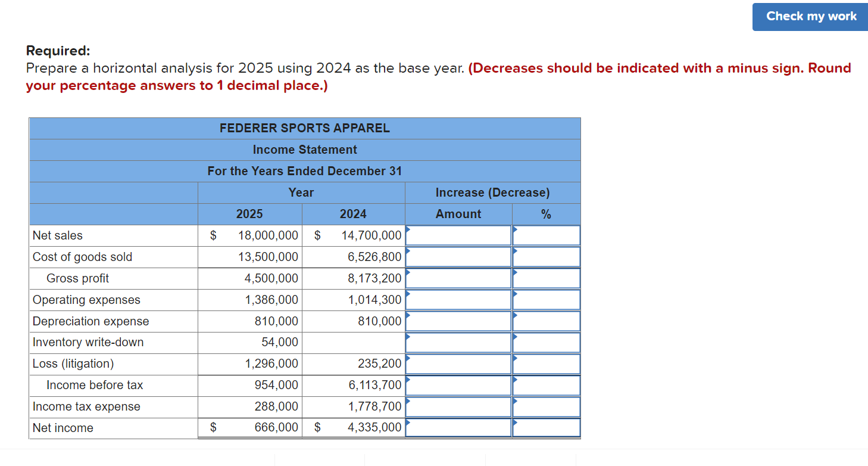This screenshot has width=868, height=466.
Task: Click the Check my work button
Action: [810, 17]
